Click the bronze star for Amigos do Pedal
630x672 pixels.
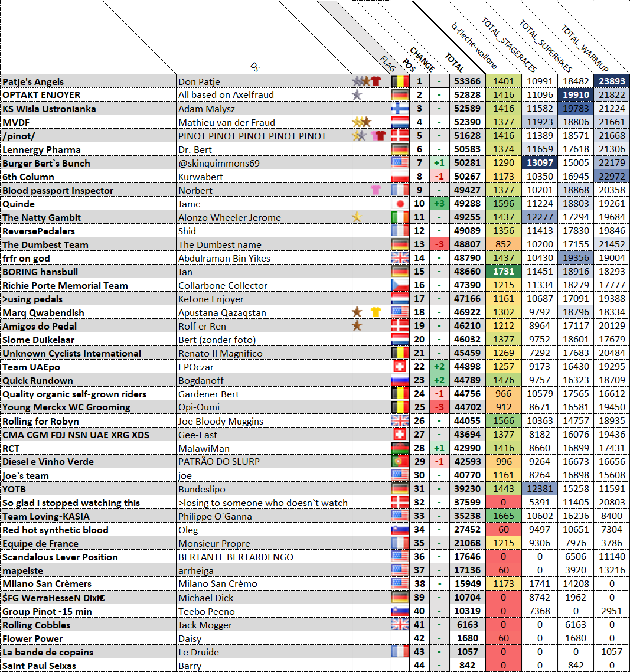pyautogui.click(x=357, y=326)
